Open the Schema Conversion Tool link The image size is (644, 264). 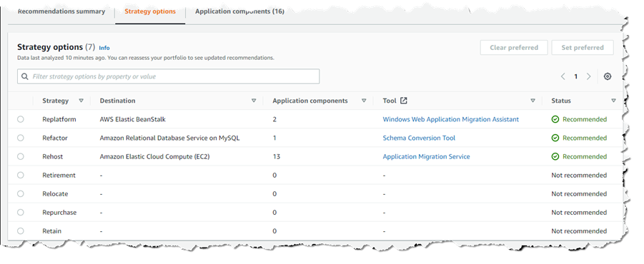point(419,138)
